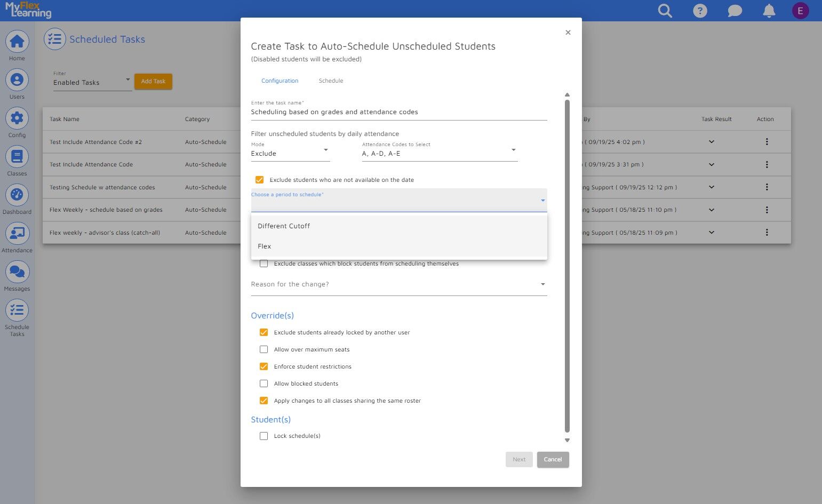The image size is (822, 504).
Task: Open the Config gear icon
Action: pos(17,118)
